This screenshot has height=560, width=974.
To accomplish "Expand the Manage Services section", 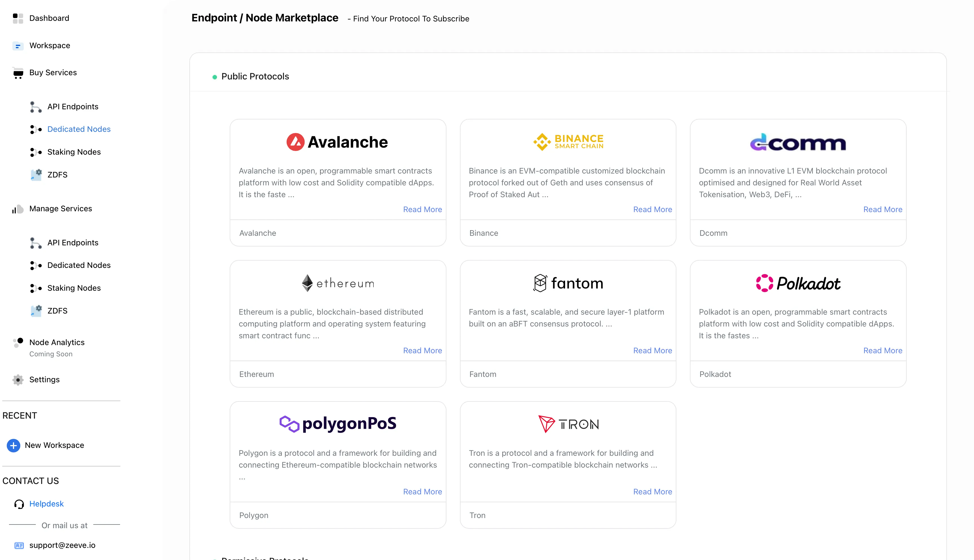I will point(60,208).
